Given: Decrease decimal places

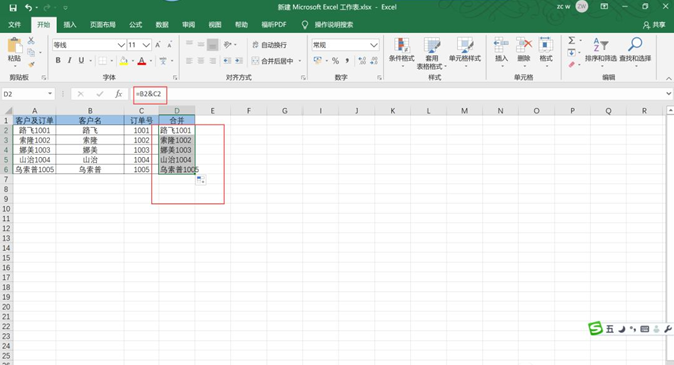Looking at the screenshot, I should coord(374,61).
